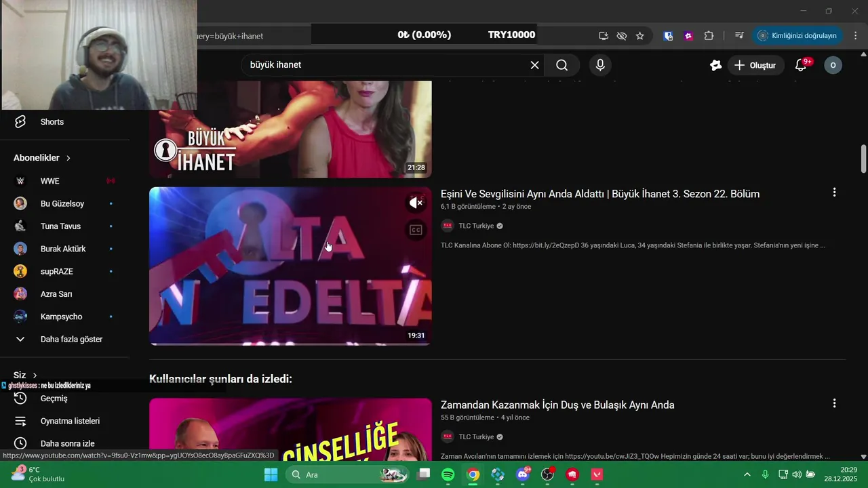The image size is (868, 488).
Task: Click the page vertical scrollbar thumb
Action: click(x=863, y=159)
